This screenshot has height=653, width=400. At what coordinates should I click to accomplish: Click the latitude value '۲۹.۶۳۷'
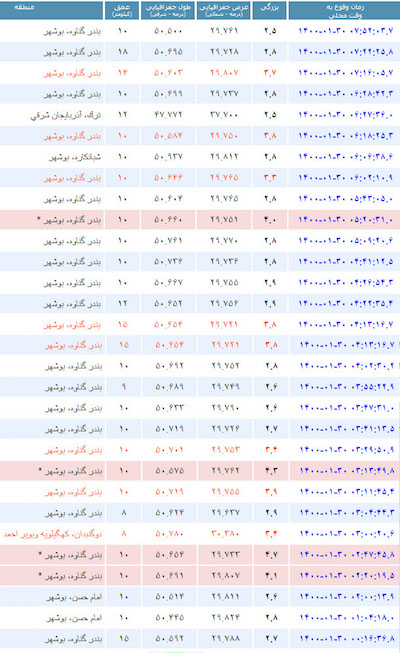click(225, 513)
